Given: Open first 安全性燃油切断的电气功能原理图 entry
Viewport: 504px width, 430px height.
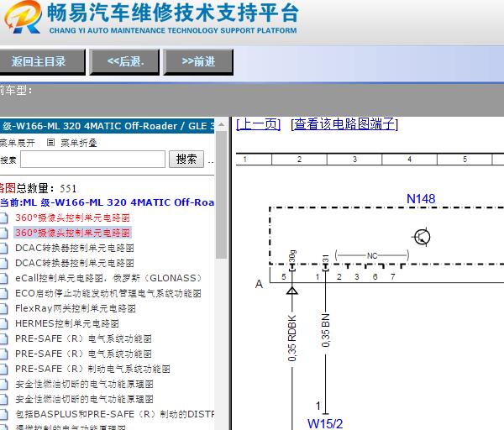Looking at the screenshot, I should (84, 384).
